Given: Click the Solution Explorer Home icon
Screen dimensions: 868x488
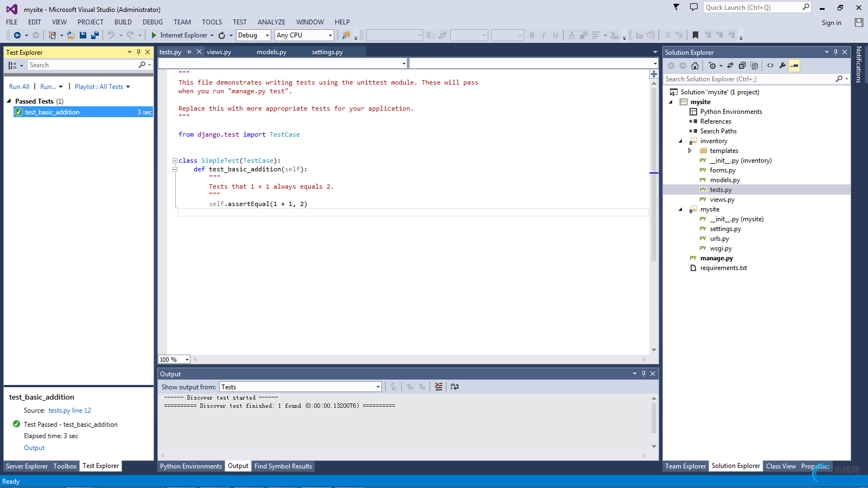Looking at the screenshot, I should (x=695, y=66).
